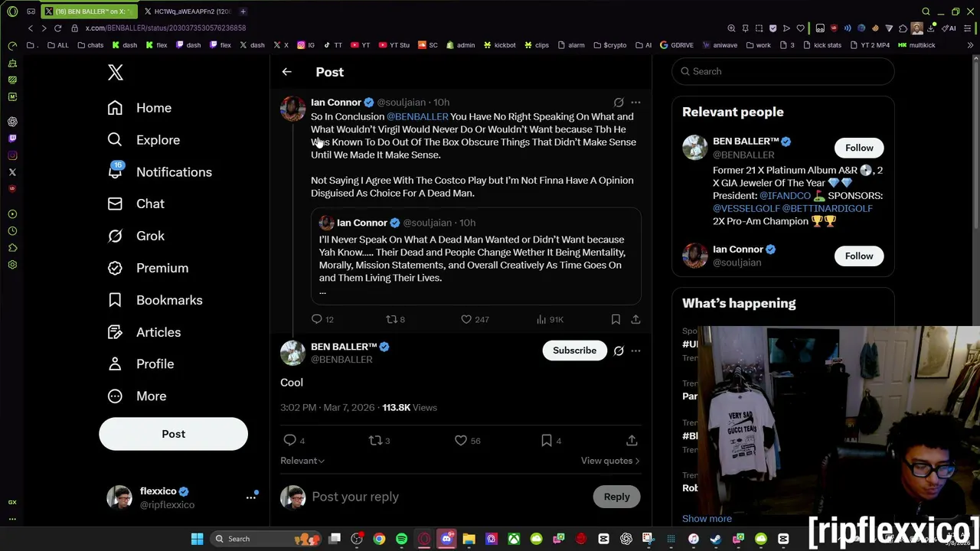Open View quotes link

(610, 461)
